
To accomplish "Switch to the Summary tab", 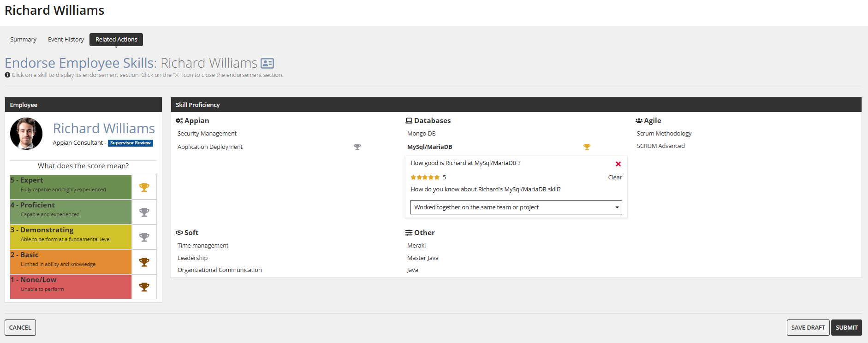I will tap(24, 40).
